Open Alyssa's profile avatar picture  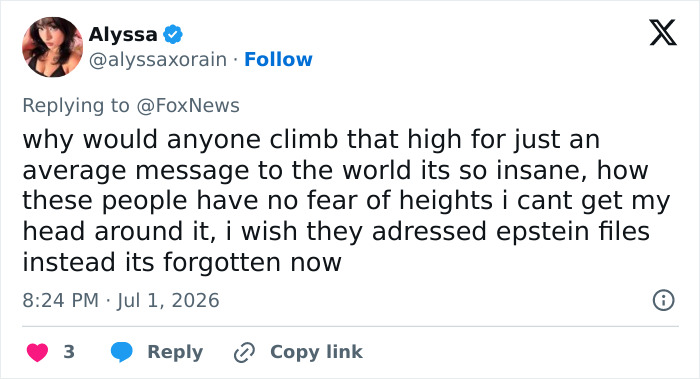(53, 47)
